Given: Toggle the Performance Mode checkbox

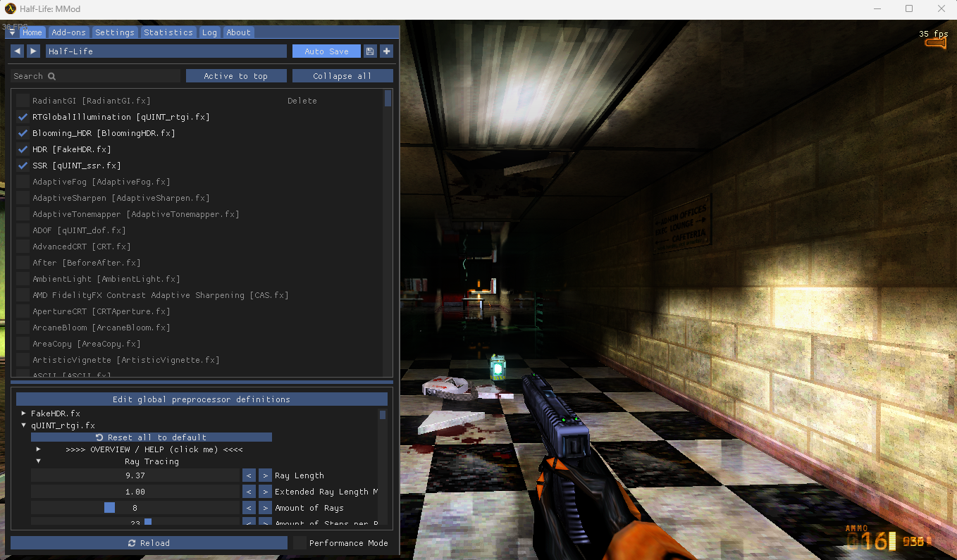Looking at the screenshot, I should point(300,543).
